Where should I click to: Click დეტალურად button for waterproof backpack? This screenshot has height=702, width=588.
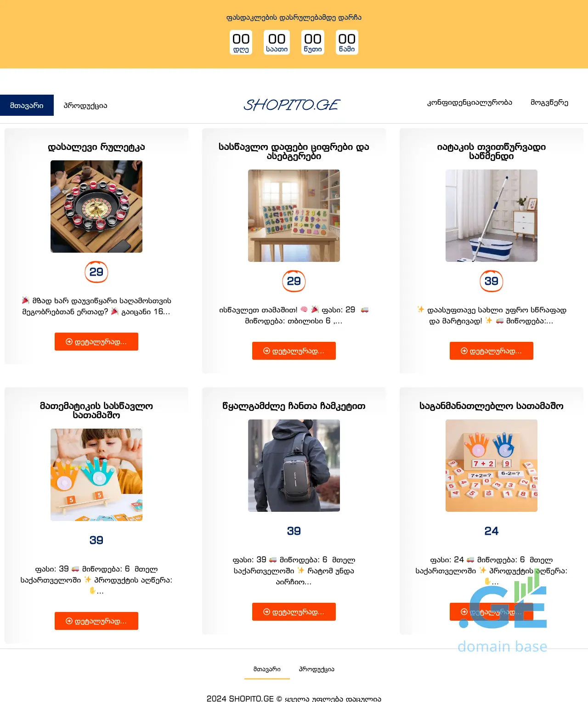(x=294, y=611)
